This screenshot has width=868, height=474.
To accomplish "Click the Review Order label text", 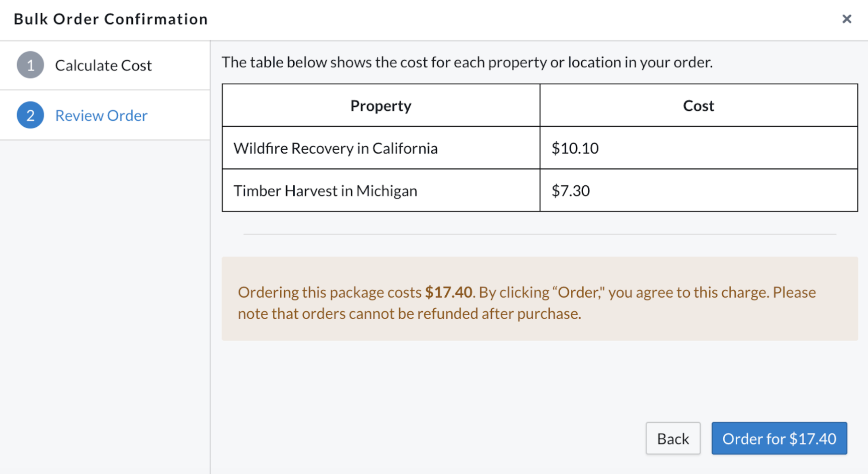I will (x=101, y=115).
